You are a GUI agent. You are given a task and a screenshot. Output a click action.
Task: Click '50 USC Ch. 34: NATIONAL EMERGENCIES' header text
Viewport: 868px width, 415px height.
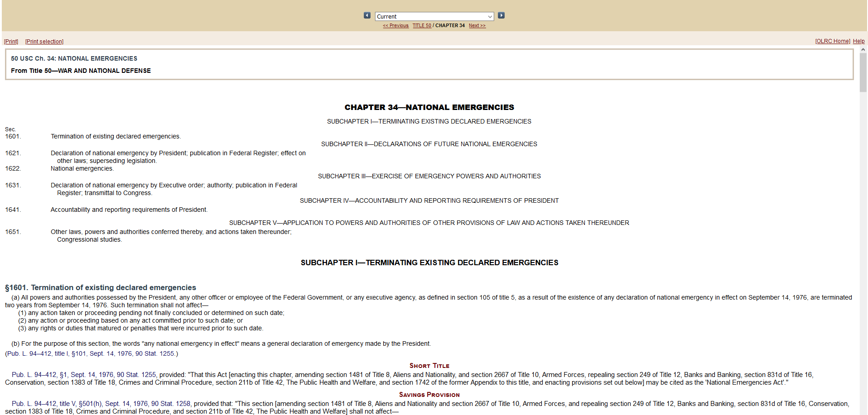74,58
